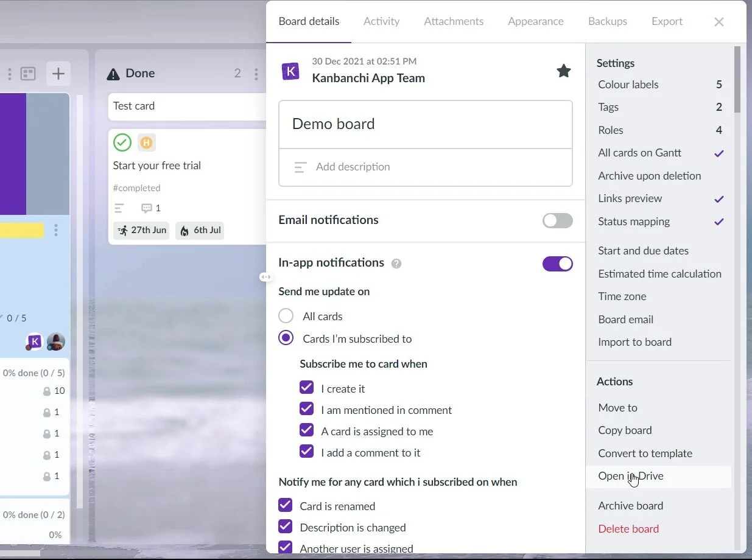The width and height of the screenshot is (752, 560).
Task: Switch to the Activity tab
Action: 381,21
